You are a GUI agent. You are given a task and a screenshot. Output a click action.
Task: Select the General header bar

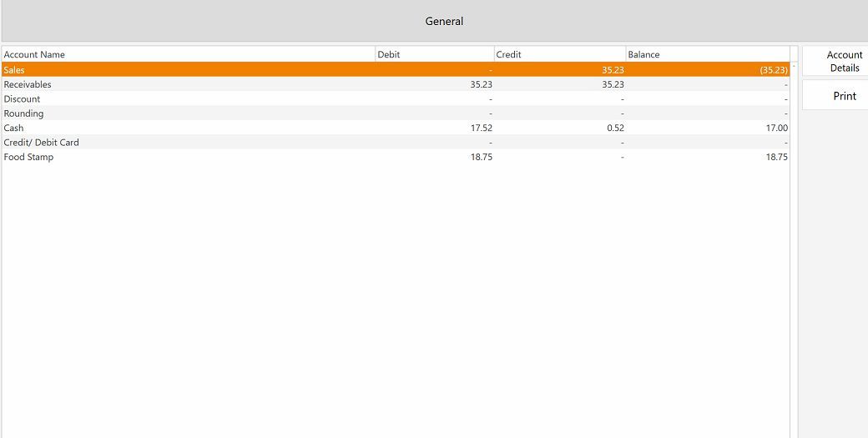point(435,21)
